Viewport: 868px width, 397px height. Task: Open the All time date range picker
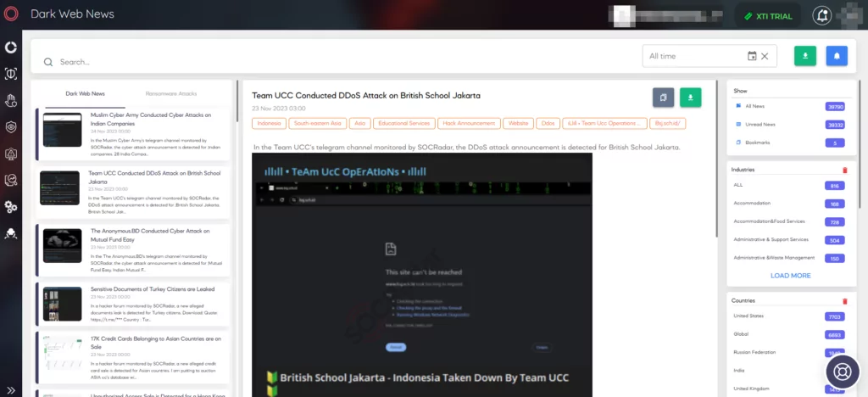click(x=709, y=56)
